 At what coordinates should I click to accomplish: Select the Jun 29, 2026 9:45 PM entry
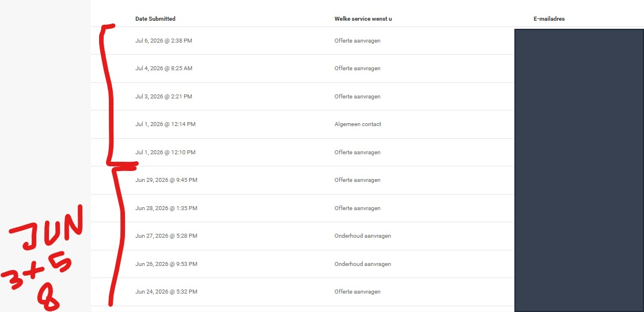tap(166, 180)
